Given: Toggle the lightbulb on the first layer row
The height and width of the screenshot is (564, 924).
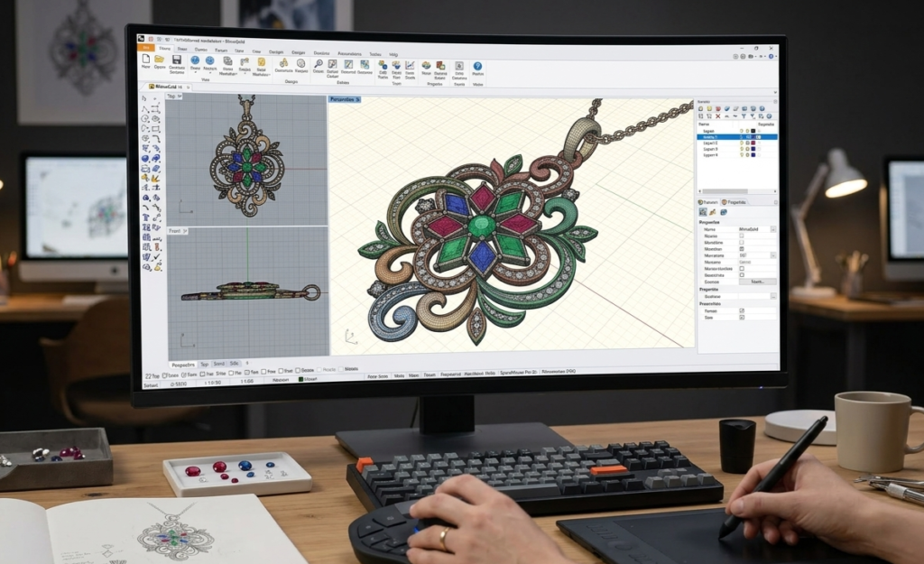Looking at the screenshot, I should click(741, 131).
